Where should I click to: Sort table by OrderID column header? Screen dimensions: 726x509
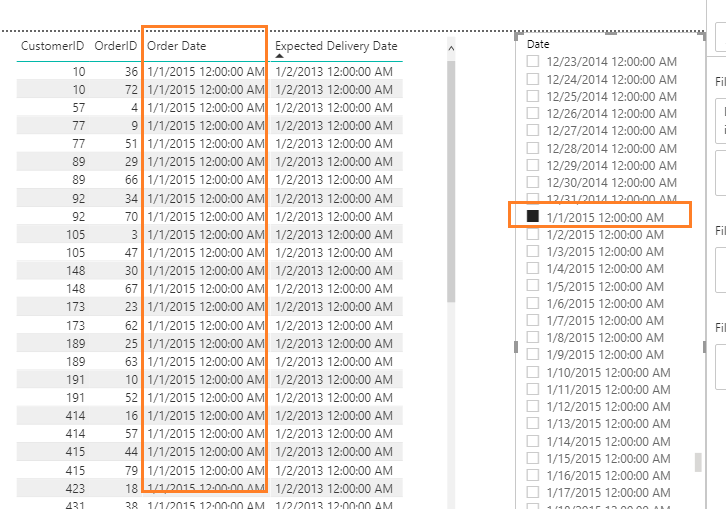click(x=116, y=46)
